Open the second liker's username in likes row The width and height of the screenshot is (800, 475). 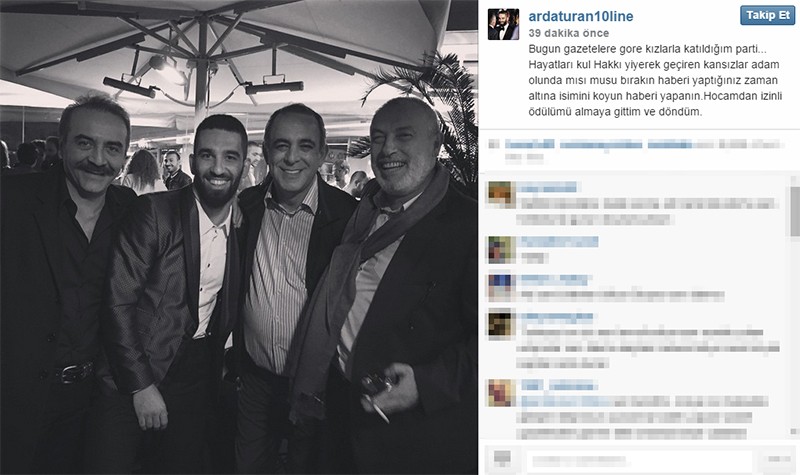(601, 144)
